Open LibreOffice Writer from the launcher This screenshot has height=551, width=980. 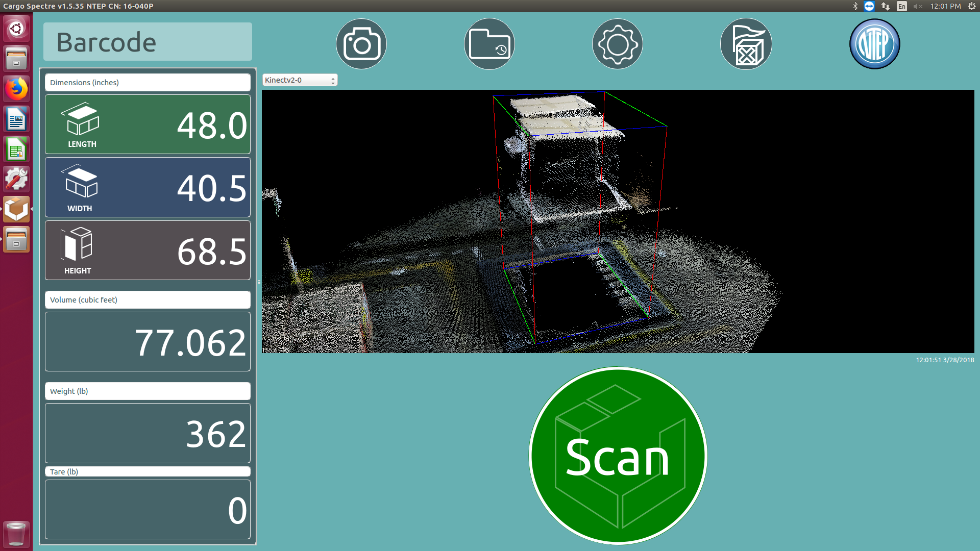click(x=16, y=119)
